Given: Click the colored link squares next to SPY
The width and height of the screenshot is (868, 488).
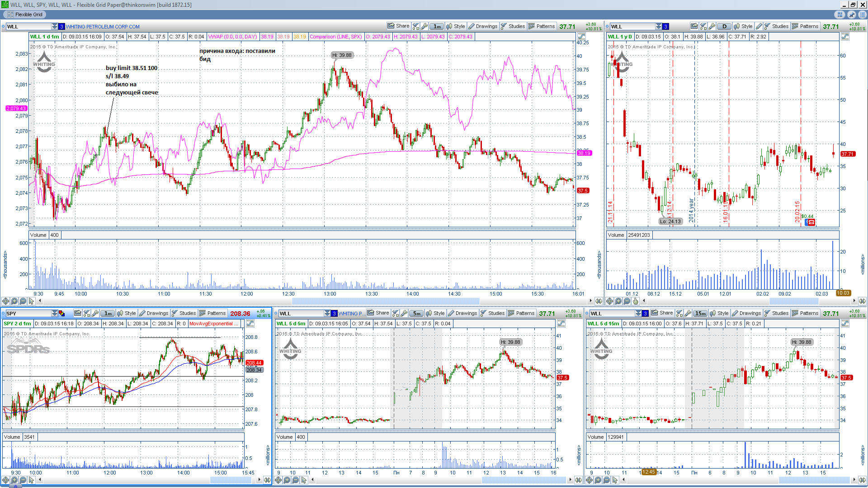Looking at the screenshot, I should pyautogui.click(x=62, y=313).
